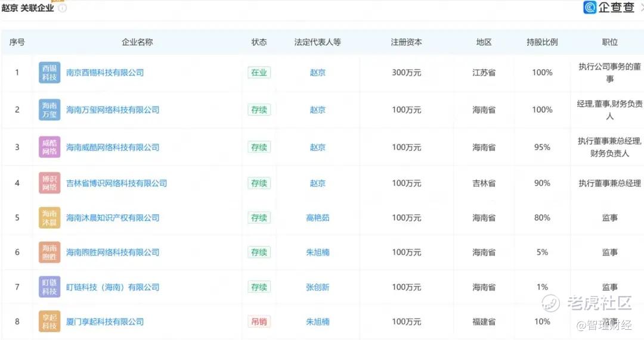Click the 95% shareholding cell

542,147
